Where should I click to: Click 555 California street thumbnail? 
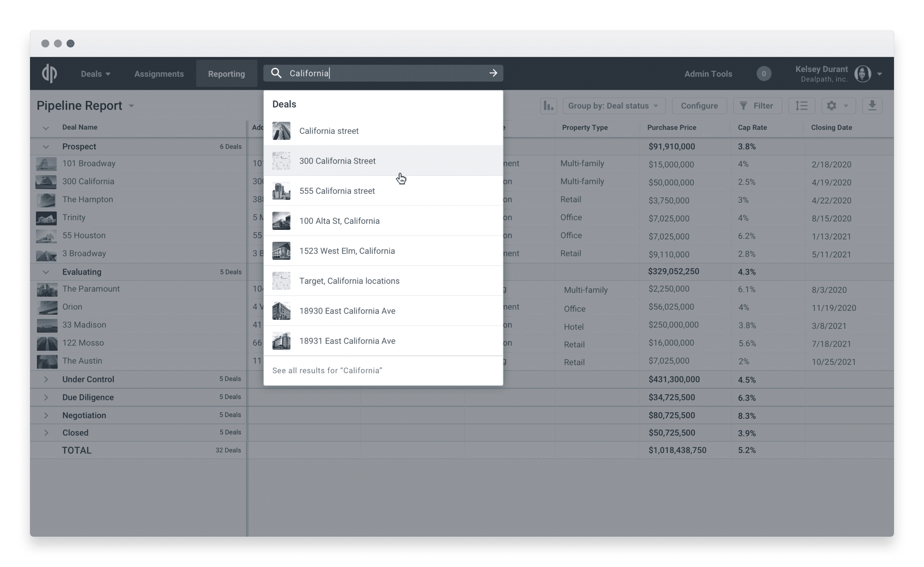[x=281, y=191]
